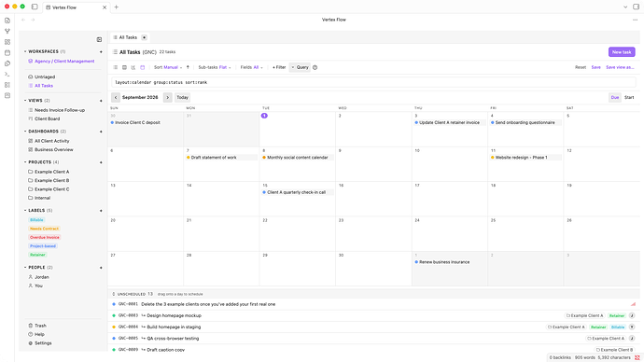The width and height of the screenshot is (644, 362).
Task: Toggle the left sidebar icon in title bar
Action: [35, 7]
